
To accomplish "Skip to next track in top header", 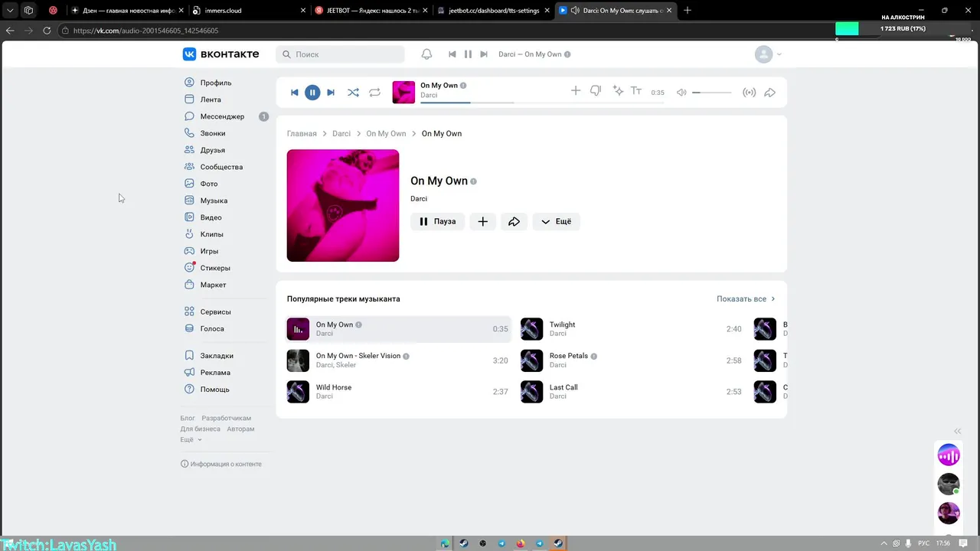I will tap(484, 54).
